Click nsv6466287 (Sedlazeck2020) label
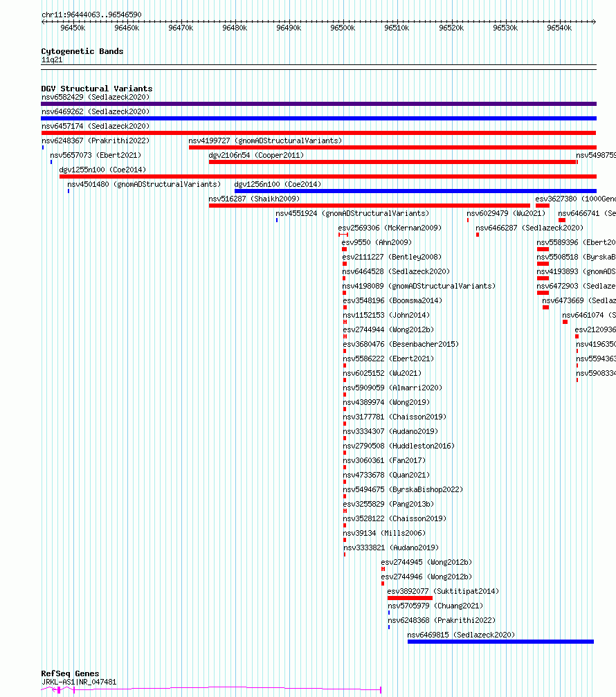 (529, 228)
